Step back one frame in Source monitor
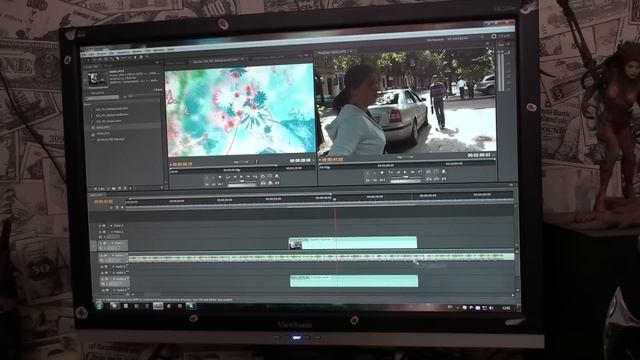The height and width of the screenshot is (360, 640). (x=235, y=176)
